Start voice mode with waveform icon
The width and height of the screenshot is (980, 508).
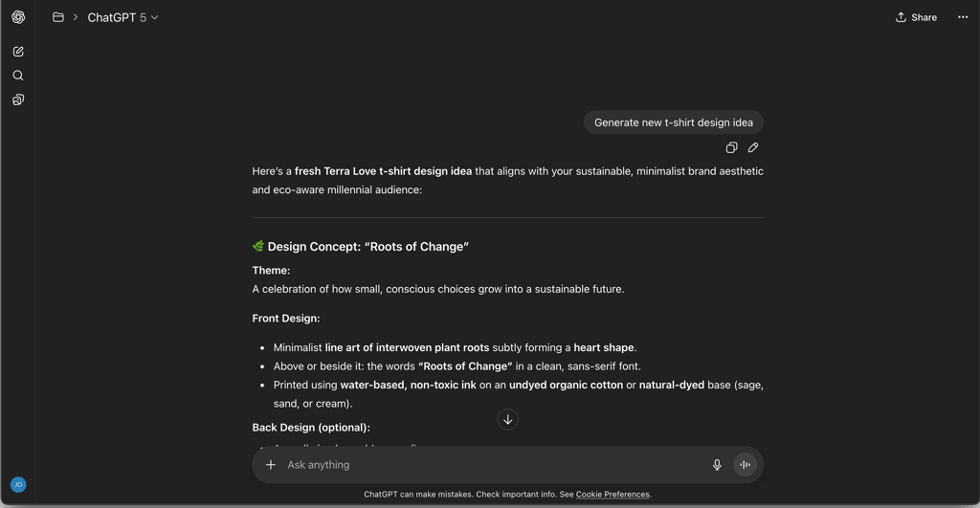click(745, 465)
